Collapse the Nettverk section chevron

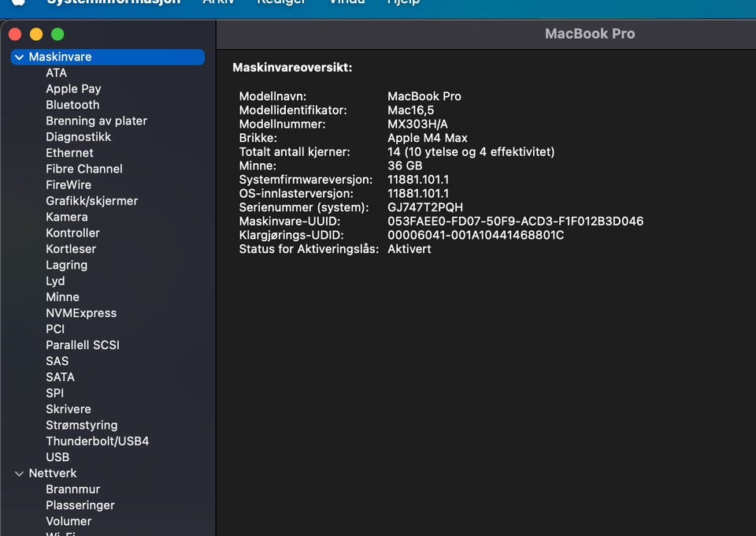point(19,473)
